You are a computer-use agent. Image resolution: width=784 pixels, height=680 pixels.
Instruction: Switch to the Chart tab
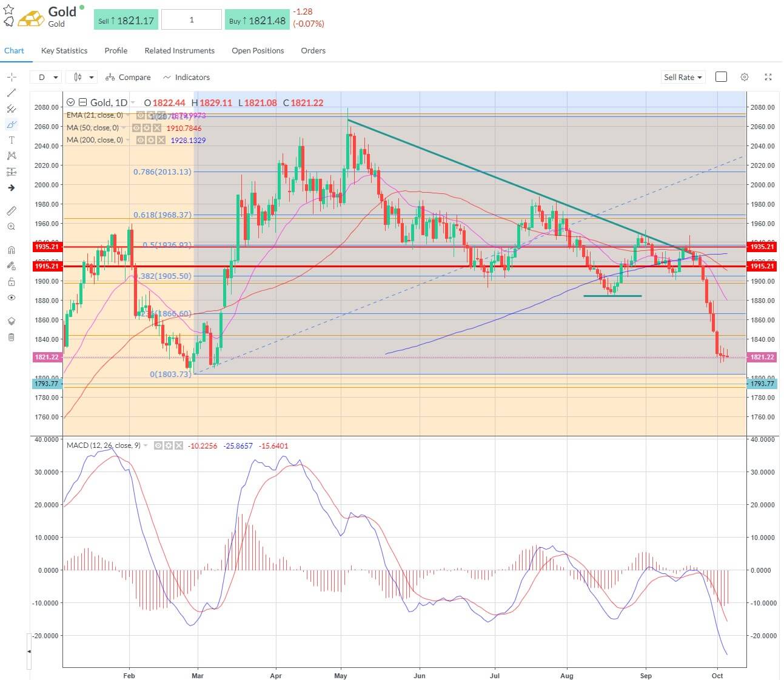point(14,51)
